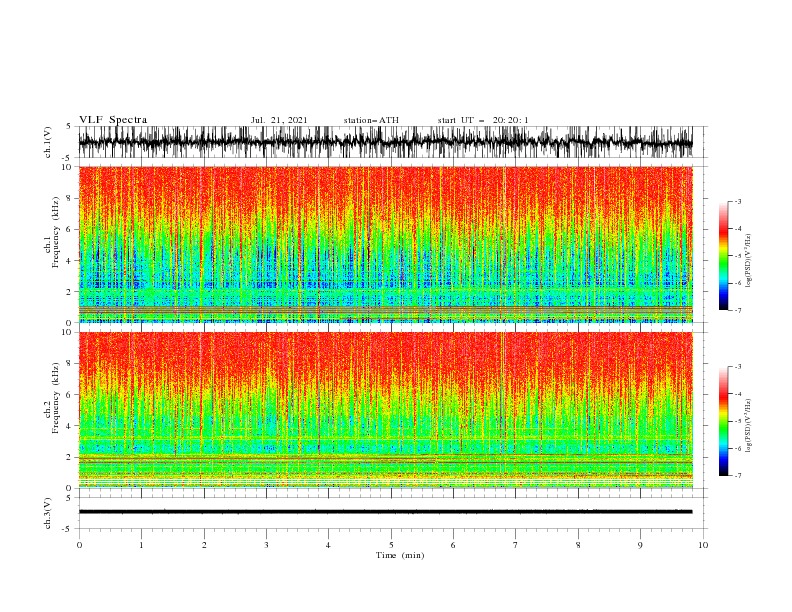
Task: Click the "-5" tick on ch.2 color bar
Action: tap(737, 421)
